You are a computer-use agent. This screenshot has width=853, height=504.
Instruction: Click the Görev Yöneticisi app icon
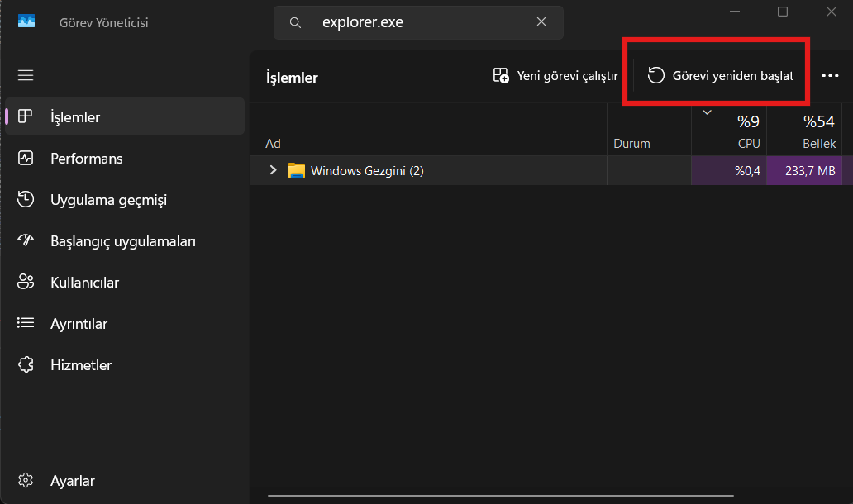coord(26,21)
